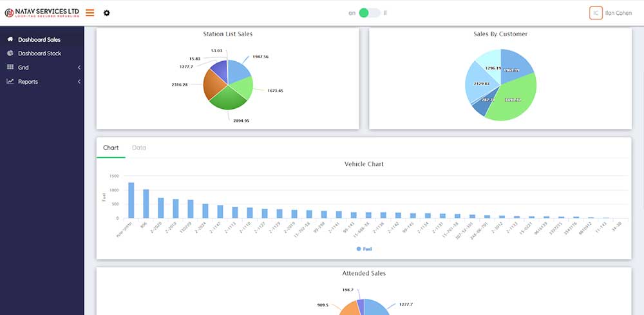This screenshot has height=315, width=644.
Task: Click the Station List Sales title
Action: click(x=228, y=34)
